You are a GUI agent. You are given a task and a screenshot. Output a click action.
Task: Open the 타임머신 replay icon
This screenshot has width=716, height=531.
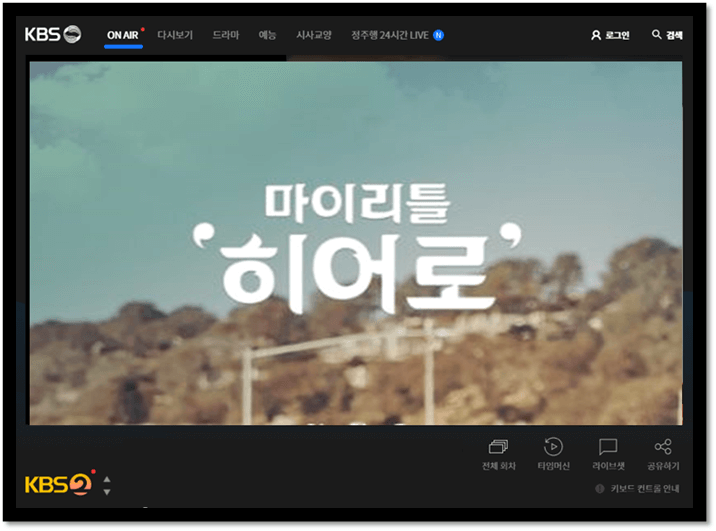[553, 447]
